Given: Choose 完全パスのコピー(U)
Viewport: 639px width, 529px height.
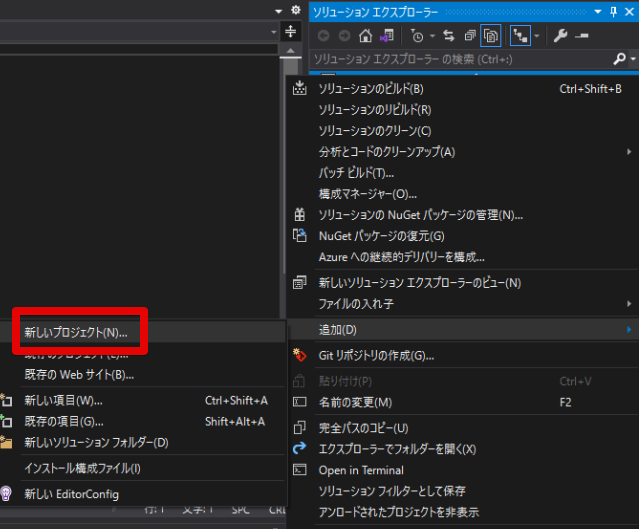Looking at the screenshot, I should 462,428.
